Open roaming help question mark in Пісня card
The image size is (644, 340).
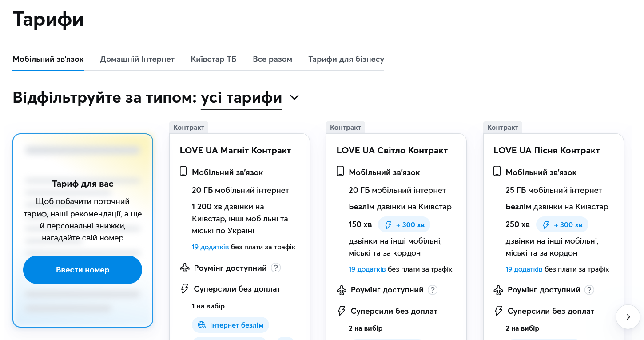(x=589, y=290)
